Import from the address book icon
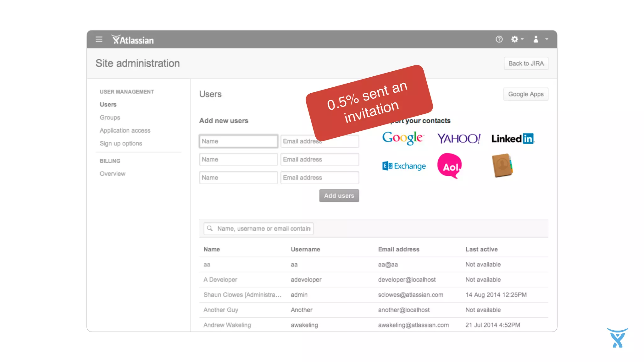The width and height of the screenshot is (644, 362). pyautogui.click(x=502, y=165)
